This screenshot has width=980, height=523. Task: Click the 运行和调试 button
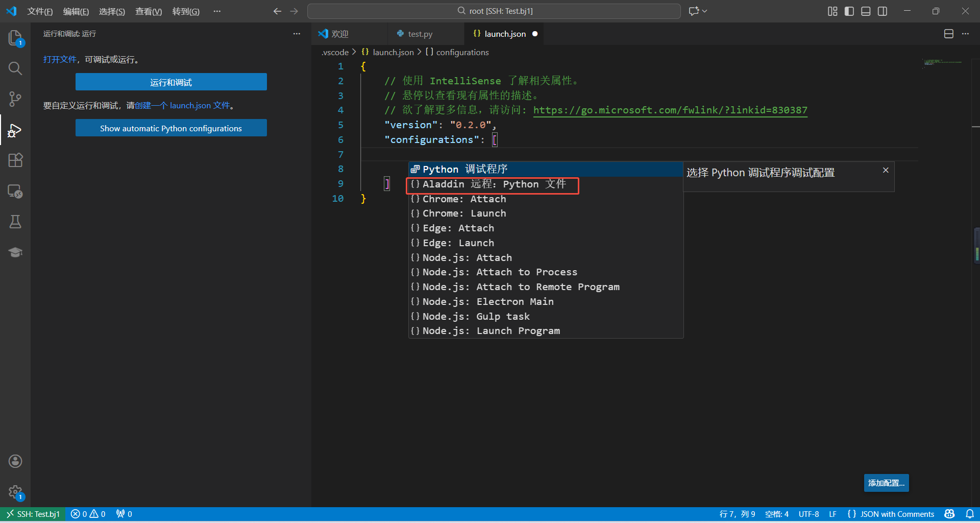click(x=171, y=82)
